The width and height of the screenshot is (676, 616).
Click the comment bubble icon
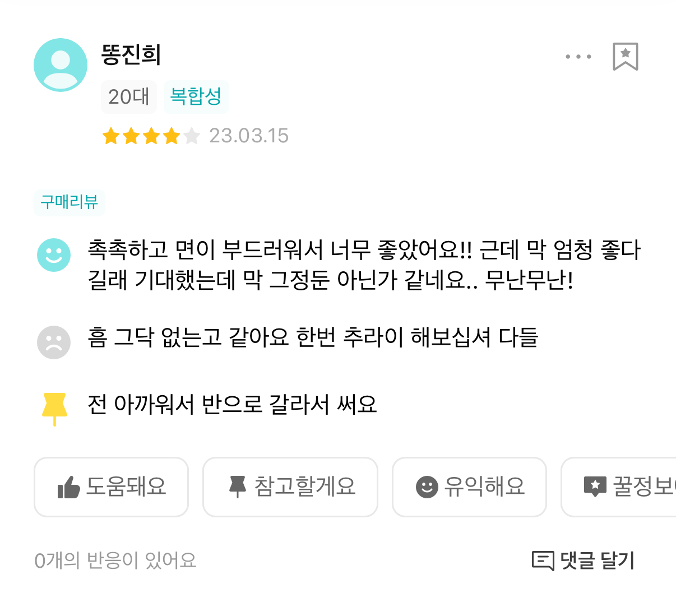click(x=543, y=560)
